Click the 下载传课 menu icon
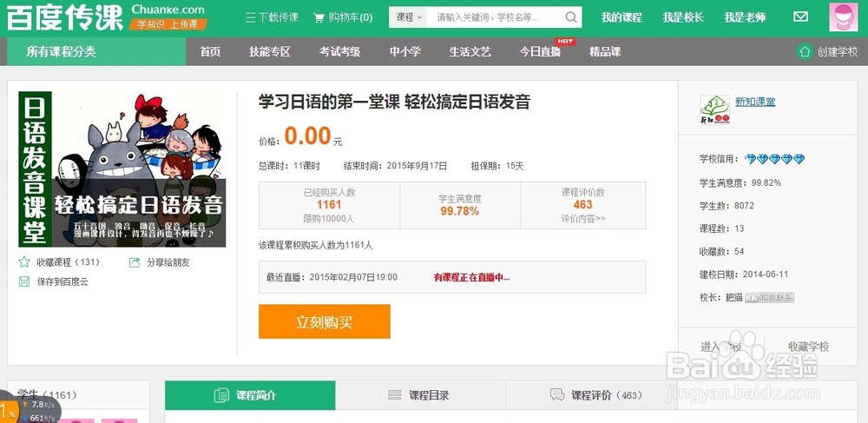868x423 pixels. click(250, 17)
